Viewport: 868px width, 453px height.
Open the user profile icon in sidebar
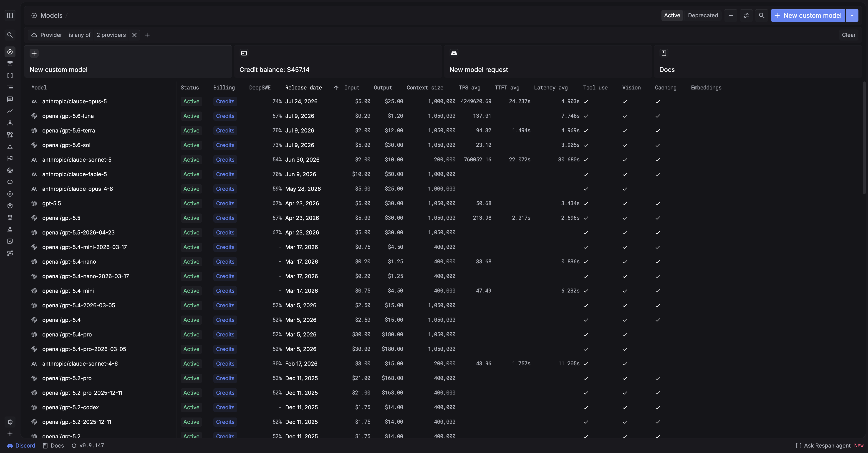point(10,123)
